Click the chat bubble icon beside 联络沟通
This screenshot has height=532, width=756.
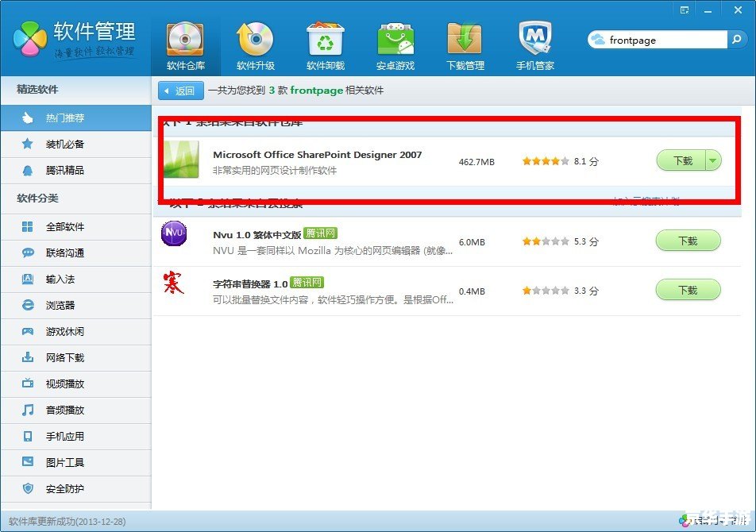point(28,253)
